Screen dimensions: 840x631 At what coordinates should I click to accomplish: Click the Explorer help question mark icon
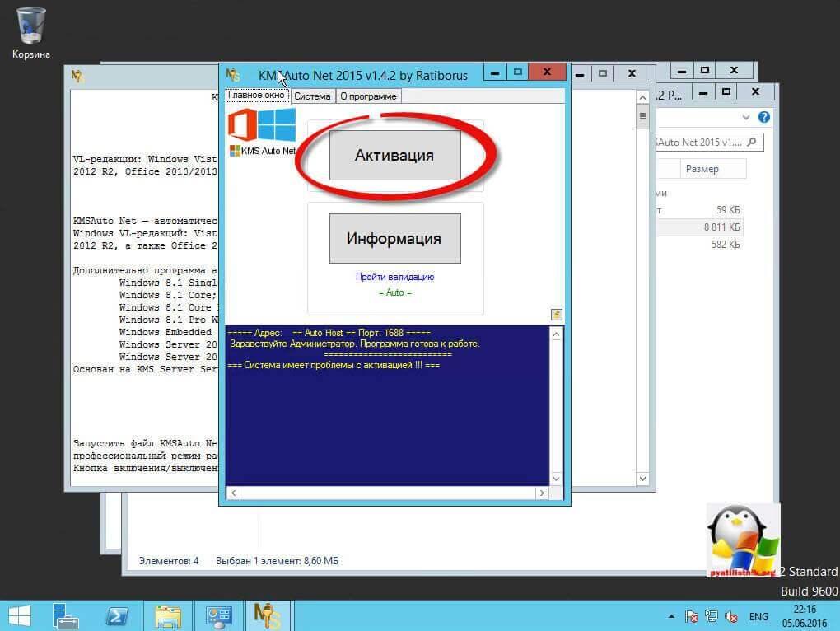[x=764, y=117]
